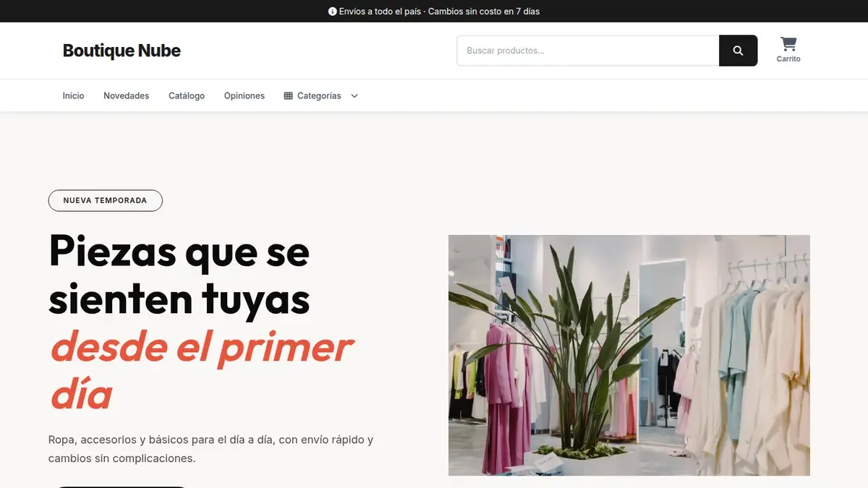This screenshot has height=488, width=868.
Task: Click the Boutique Nube logo
Action: [122, 51]
